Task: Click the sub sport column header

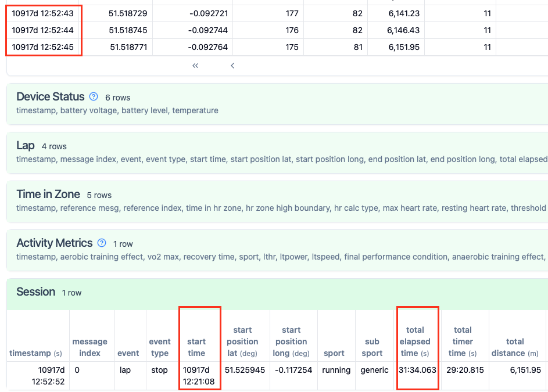Action: click(372, 347)
